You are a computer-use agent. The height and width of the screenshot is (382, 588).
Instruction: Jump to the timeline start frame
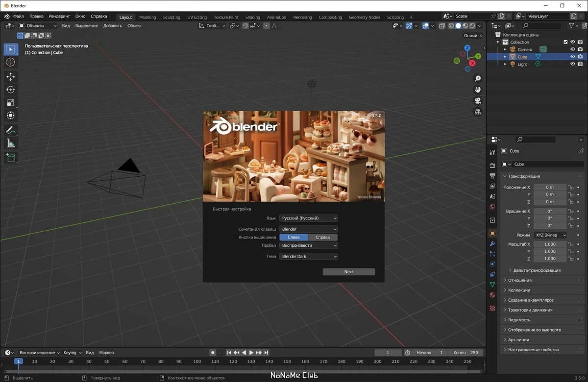[229, 353]
